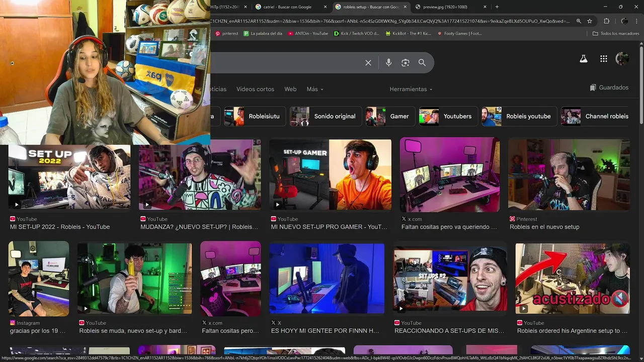Open pinterest bookmark
The height and width of the screenshot is (362, 644).
[227, 34]
